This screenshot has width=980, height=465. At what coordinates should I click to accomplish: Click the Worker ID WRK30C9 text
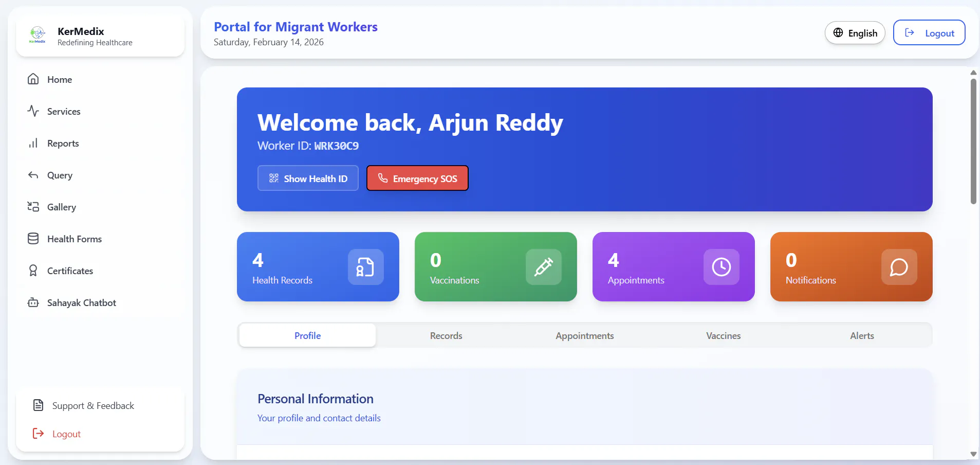(x=308, y=146)
